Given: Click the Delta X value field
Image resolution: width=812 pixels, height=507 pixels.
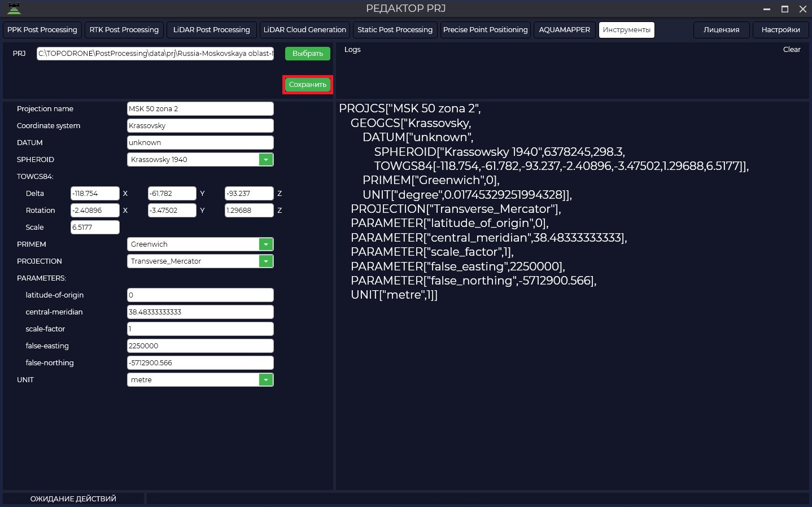Looking at the screenshot, I should pyautogui.click(x=95, y=194).
